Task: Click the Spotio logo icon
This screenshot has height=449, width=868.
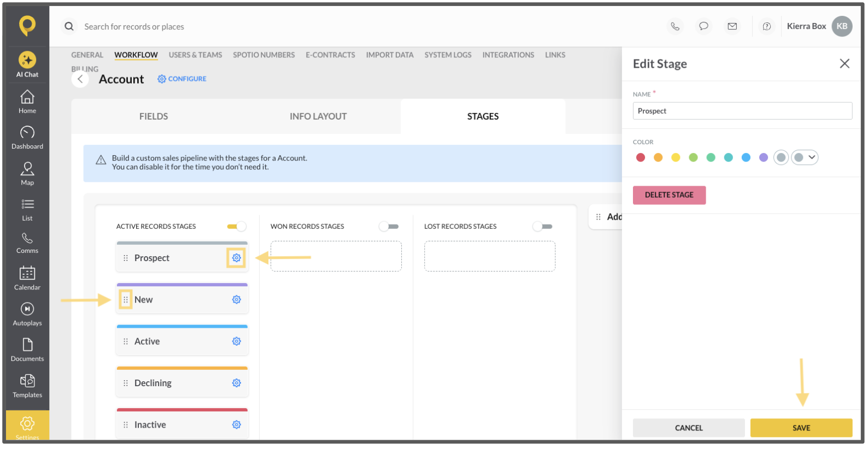Action: pyautogui.click(x=27, y=25)
